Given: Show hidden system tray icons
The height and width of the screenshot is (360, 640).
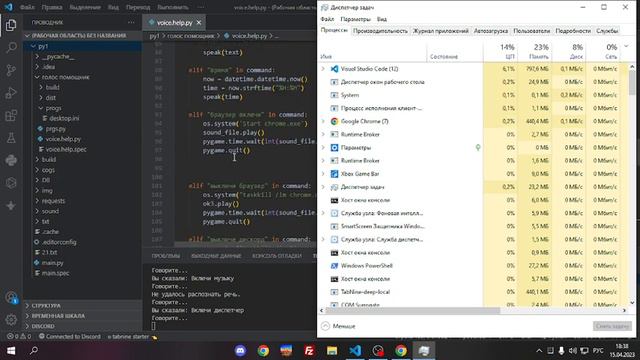Looking at the screenshot, I should (539, 351).
